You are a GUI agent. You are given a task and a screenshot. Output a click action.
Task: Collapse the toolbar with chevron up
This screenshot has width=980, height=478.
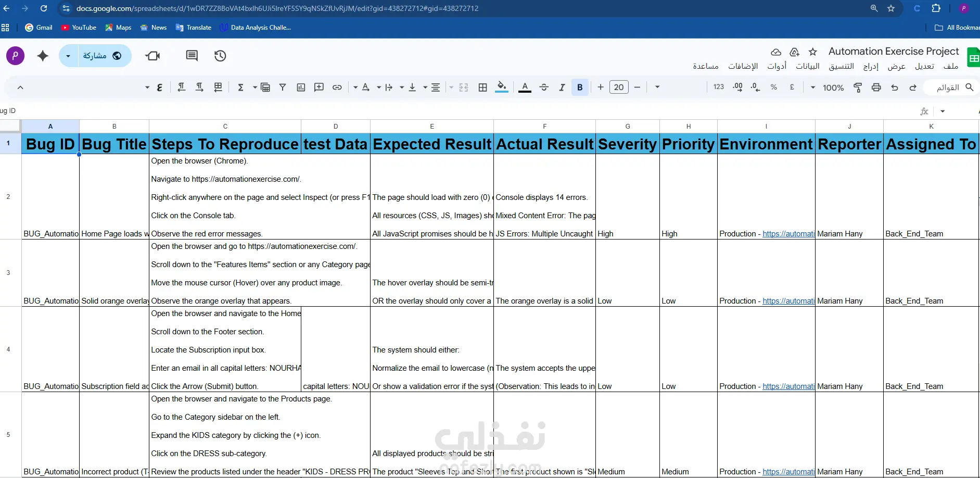pos(20,87)
